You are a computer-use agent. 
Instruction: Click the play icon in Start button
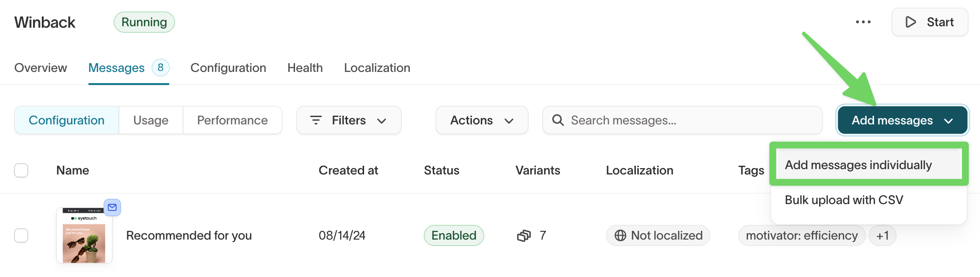tap(910, 22)
